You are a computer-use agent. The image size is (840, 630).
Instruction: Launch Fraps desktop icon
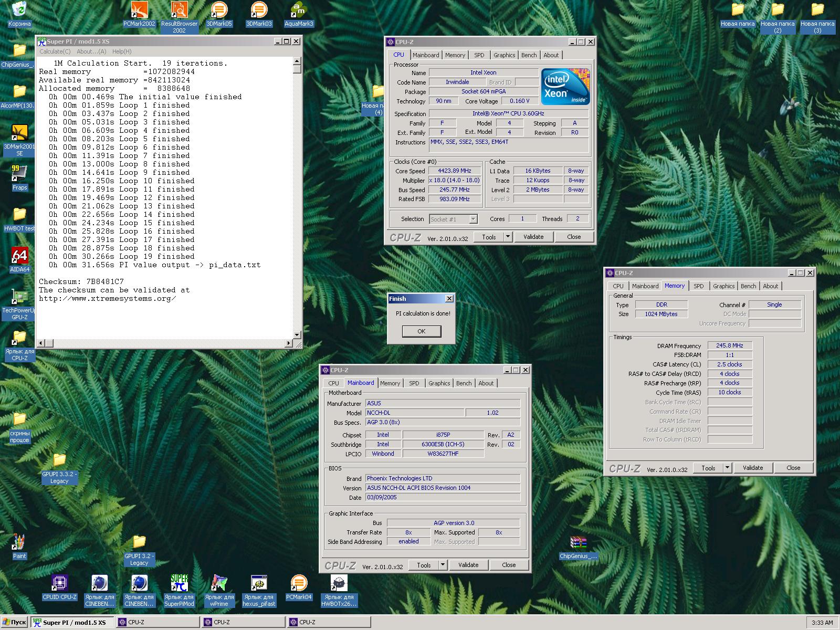pyautogui.click(x=19, y=178)
